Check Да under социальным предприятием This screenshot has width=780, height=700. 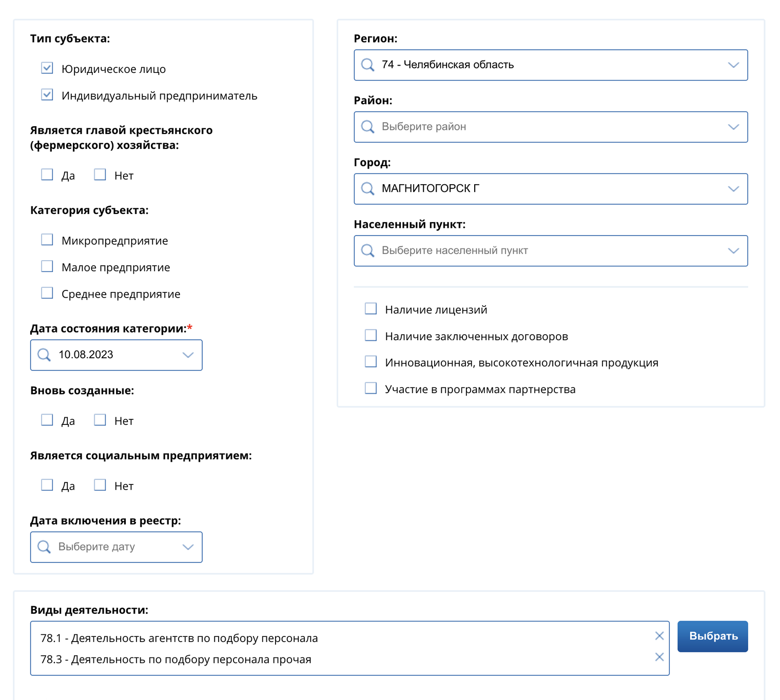click(x=47, y=485)
